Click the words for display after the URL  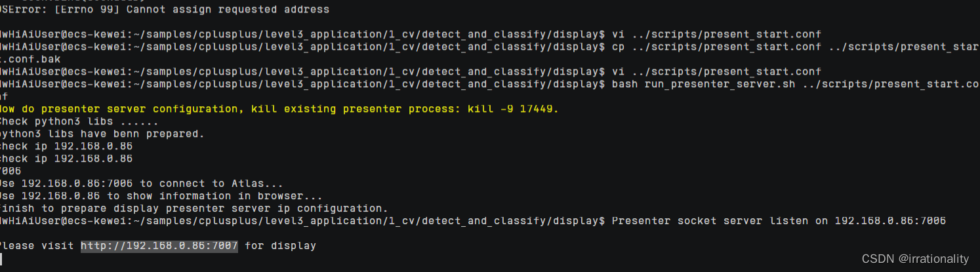[280, 246]
